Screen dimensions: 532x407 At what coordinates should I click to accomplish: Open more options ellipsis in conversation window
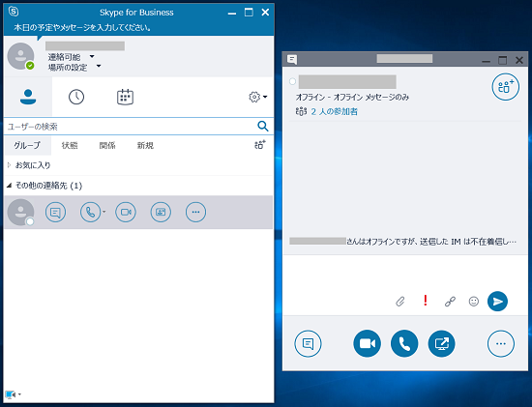[501, 344]
